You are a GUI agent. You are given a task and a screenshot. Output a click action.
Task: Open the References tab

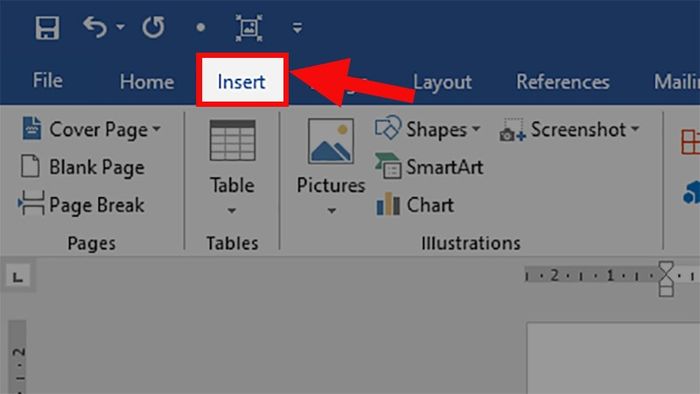point(563,82)
